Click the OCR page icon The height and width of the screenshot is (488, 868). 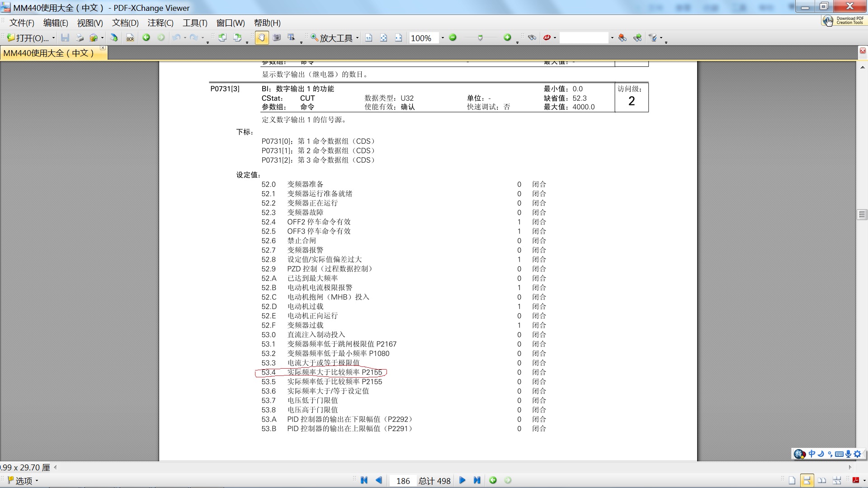coord(130,38)
